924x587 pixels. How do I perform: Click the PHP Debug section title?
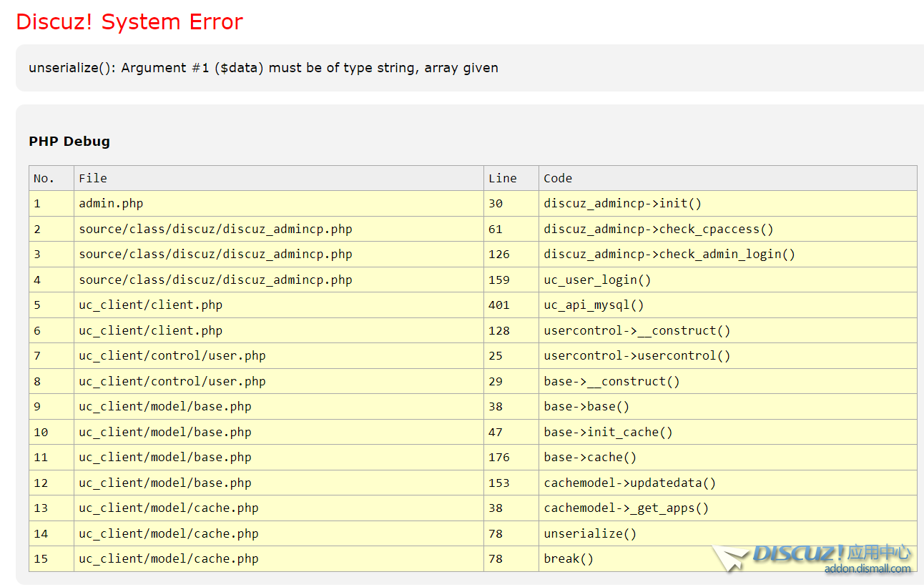69,142
